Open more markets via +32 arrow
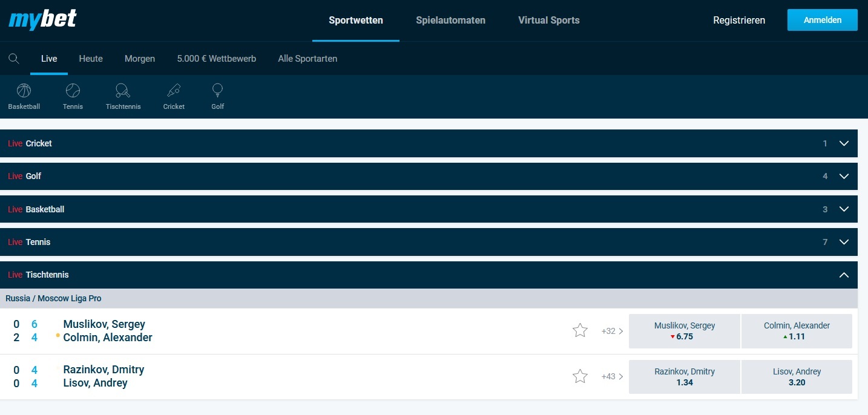Screen dimensions: 868x415 tap(610, 331)
